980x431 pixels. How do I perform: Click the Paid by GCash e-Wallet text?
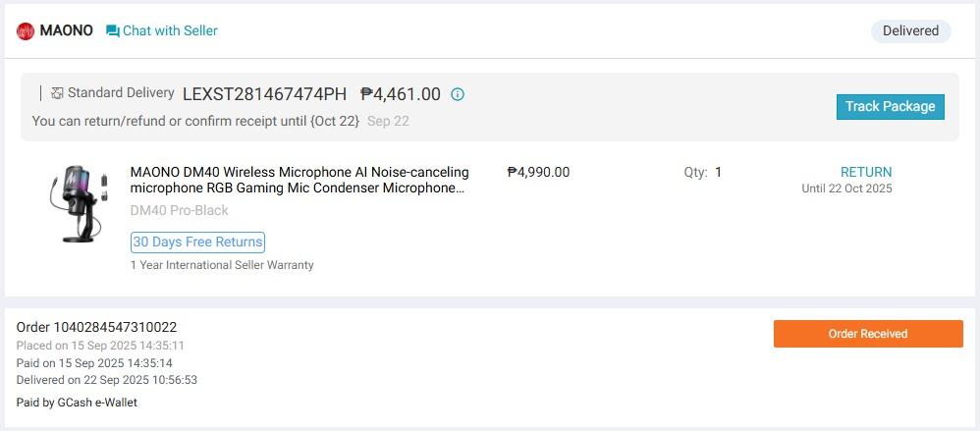click(x=77, y=403)
